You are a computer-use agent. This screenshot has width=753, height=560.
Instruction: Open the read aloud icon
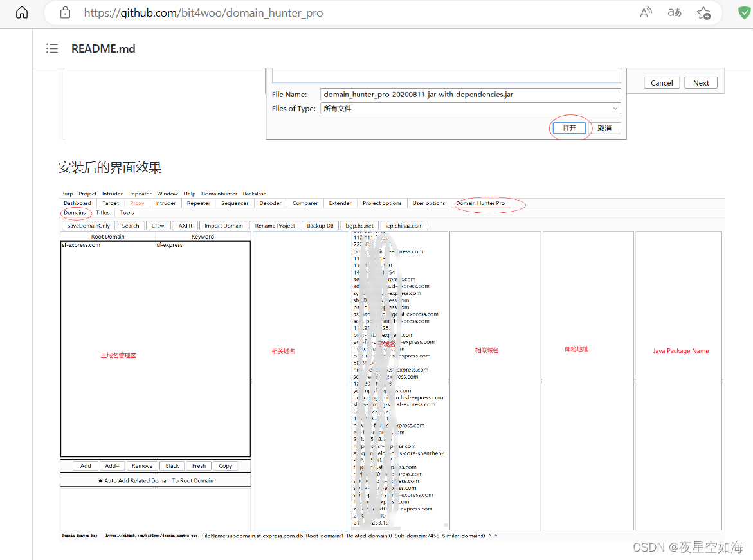click(646, 13)
